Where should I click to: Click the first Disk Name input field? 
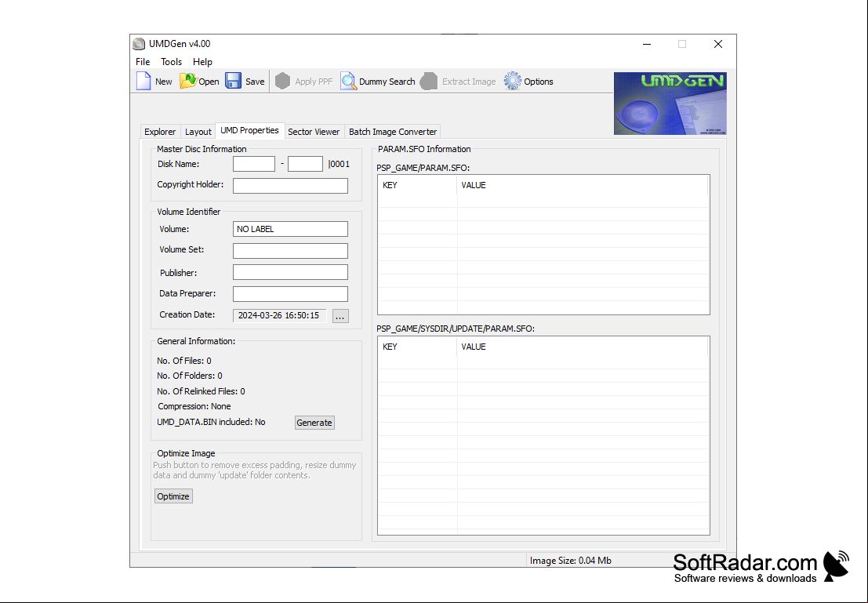click(x=254, y=164)
